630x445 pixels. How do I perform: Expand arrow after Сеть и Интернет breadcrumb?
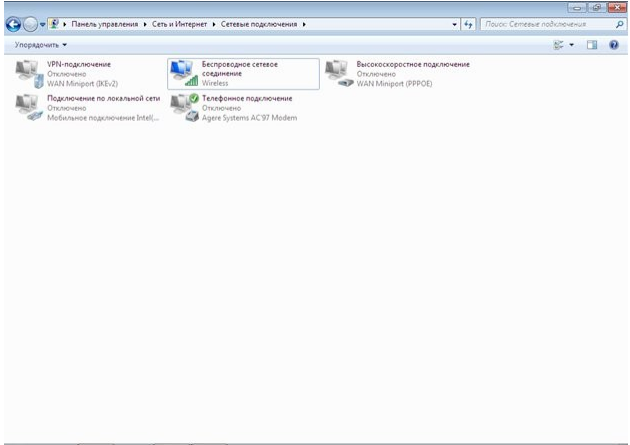point(214,24)
